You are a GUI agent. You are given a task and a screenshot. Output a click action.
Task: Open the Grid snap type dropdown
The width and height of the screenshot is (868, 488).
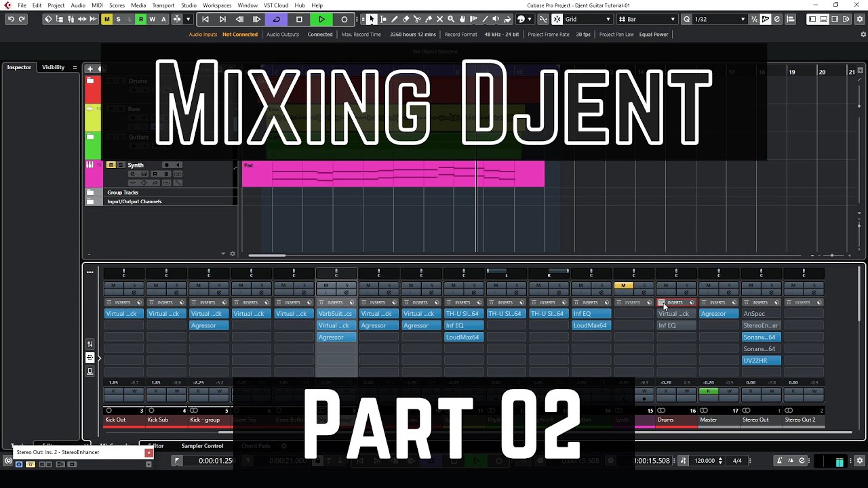[x=589, y=19]
